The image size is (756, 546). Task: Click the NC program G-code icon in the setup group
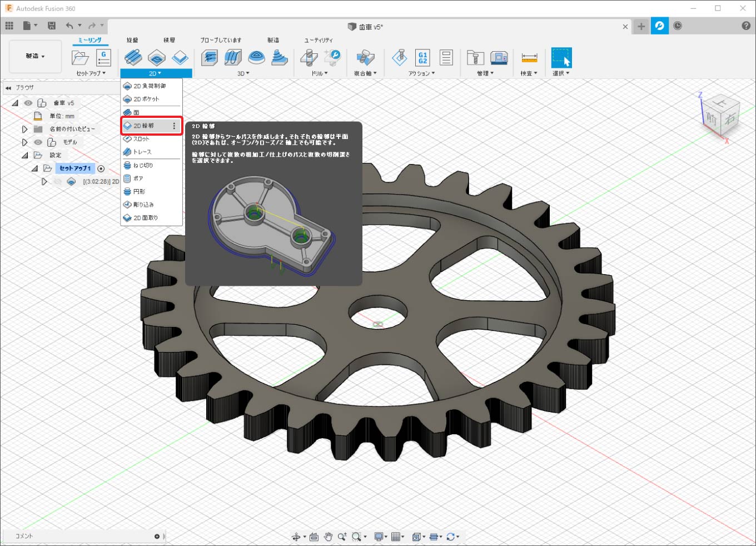click(x=103, y=58)
